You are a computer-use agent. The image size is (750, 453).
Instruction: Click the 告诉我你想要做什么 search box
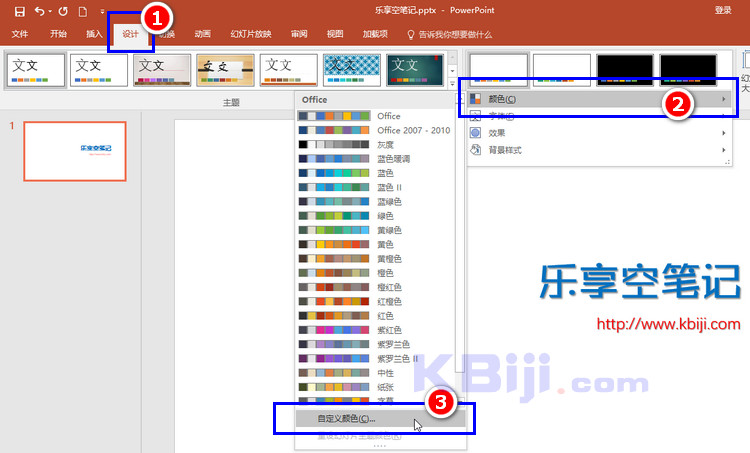click(450, 34)
